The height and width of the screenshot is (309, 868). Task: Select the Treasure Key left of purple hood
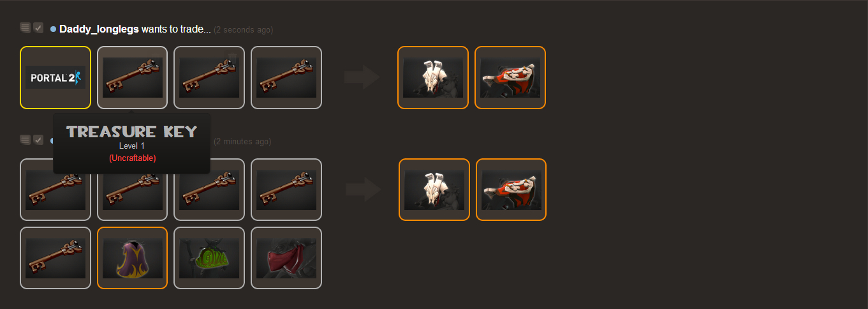[x=55, y=258]
